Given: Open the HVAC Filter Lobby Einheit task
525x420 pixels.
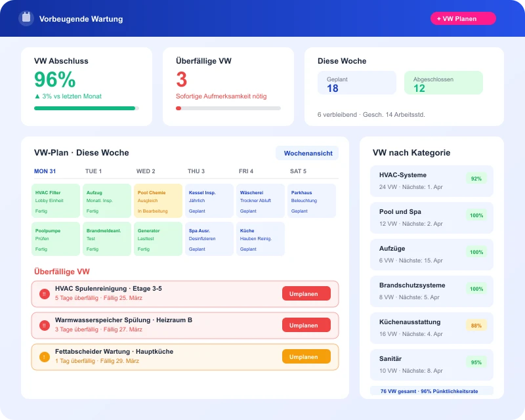Looking at the screenshot, I should [56, 201].
